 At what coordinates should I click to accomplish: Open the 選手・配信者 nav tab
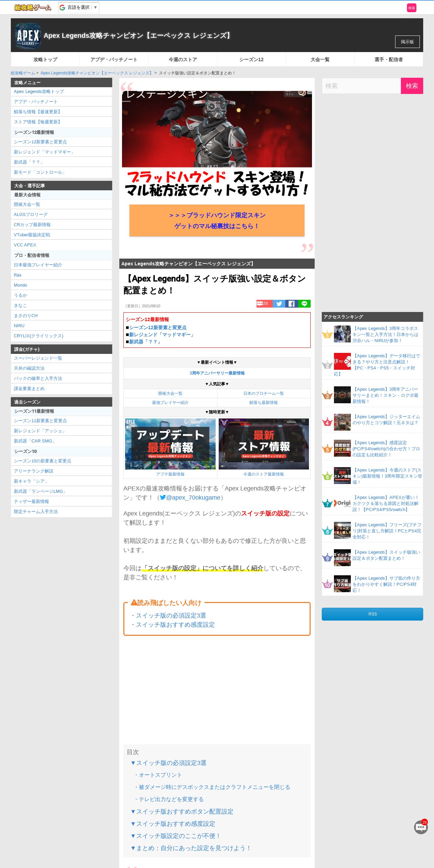[389, 59]
